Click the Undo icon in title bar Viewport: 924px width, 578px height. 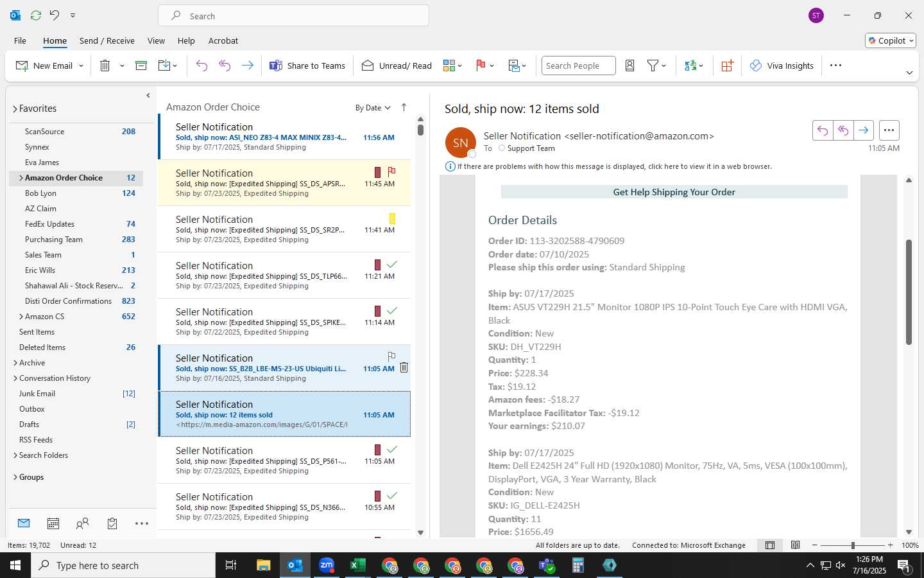pyautogui.click(x=55, y=15)
